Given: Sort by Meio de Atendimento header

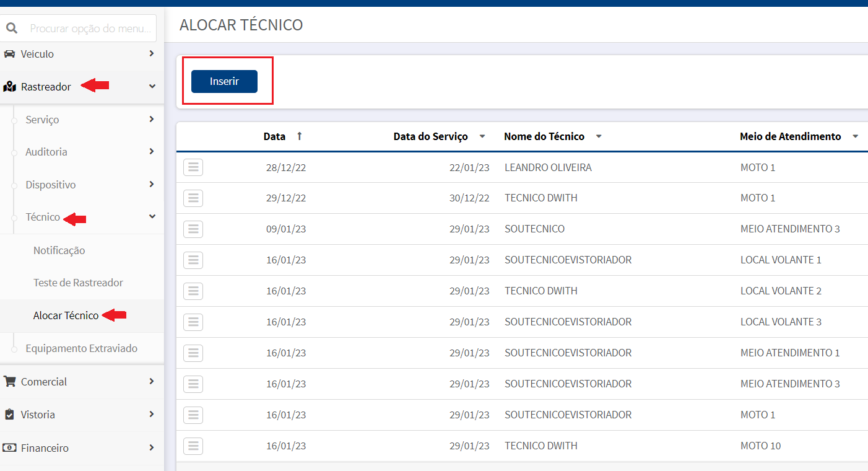Looking at the screenshot, I should pyautogui.click(x=791, y=136).
